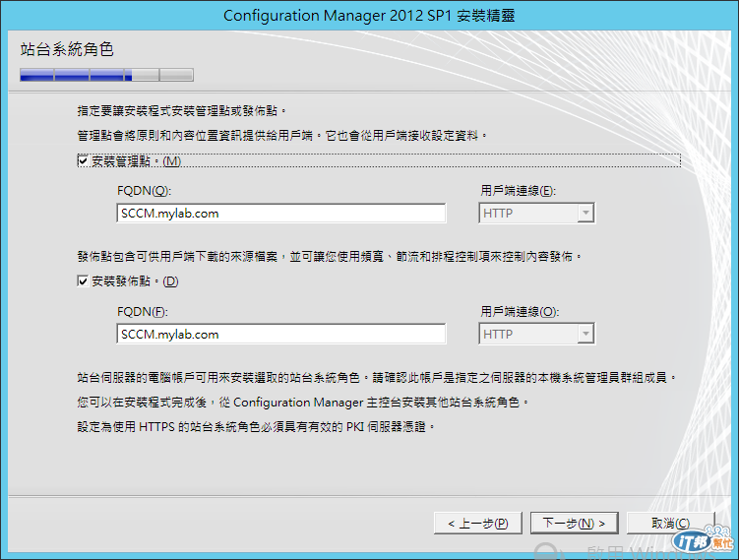Click the 用戶端連線(E): label
This screenshot has height=560, width=739.
[x=518, y=191]
